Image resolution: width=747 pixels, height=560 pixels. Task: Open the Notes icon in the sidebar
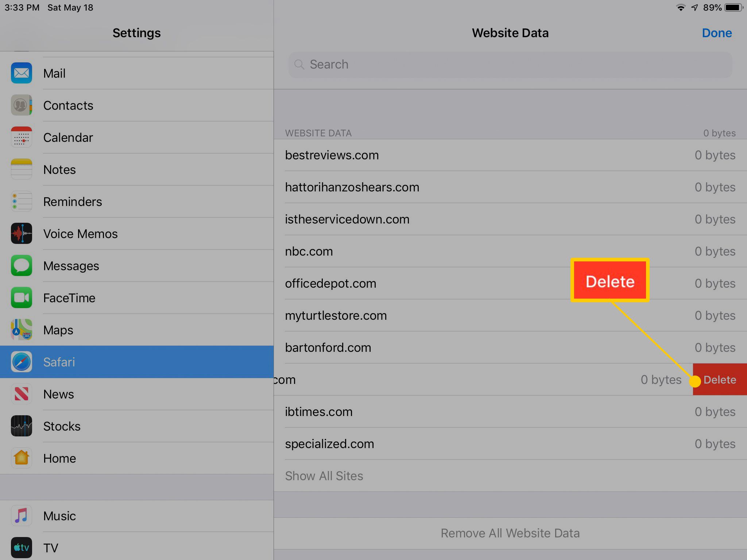22,170
